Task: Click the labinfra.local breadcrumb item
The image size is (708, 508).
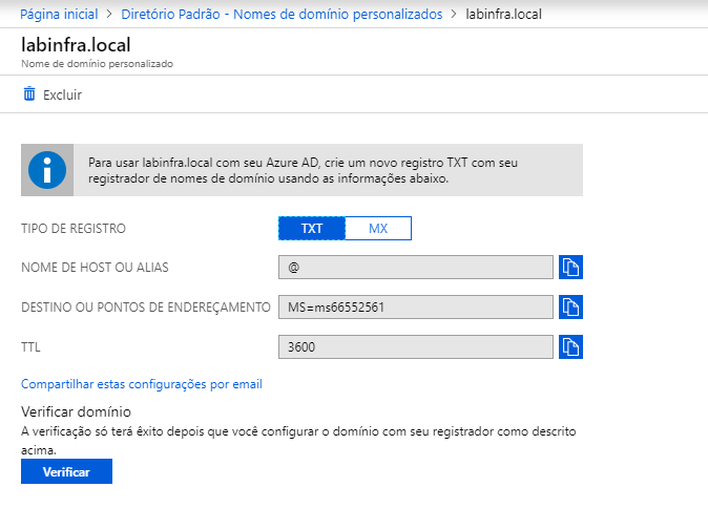Action: [503, 14]
